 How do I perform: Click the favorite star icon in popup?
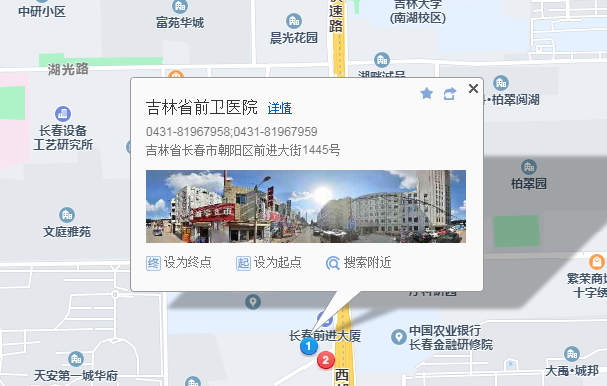[x=427, y=93]
